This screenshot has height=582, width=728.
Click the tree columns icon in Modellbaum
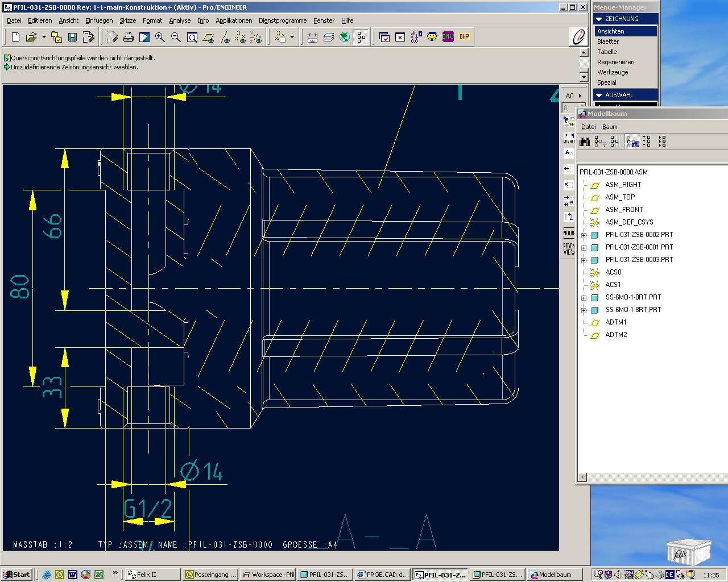[x=615, y=142]
